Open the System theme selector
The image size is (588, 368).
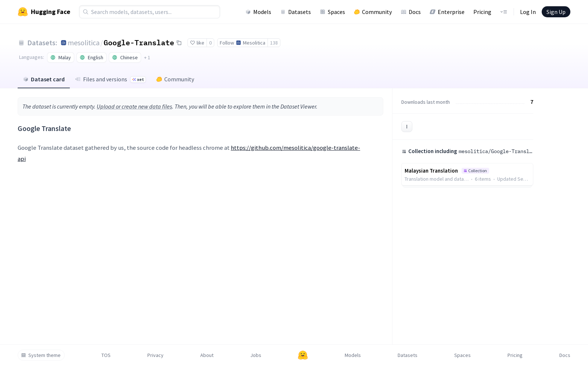point(41,355)
